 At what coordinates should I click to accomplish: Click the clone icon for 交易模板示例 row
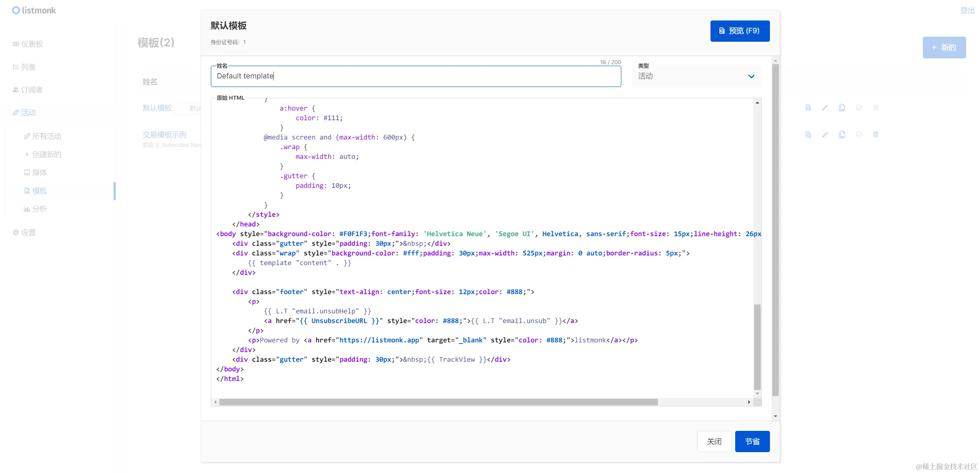coord(842,134)
